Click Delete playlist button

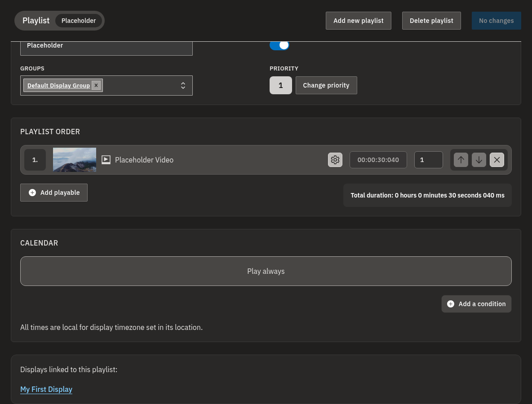coord(431,21)
